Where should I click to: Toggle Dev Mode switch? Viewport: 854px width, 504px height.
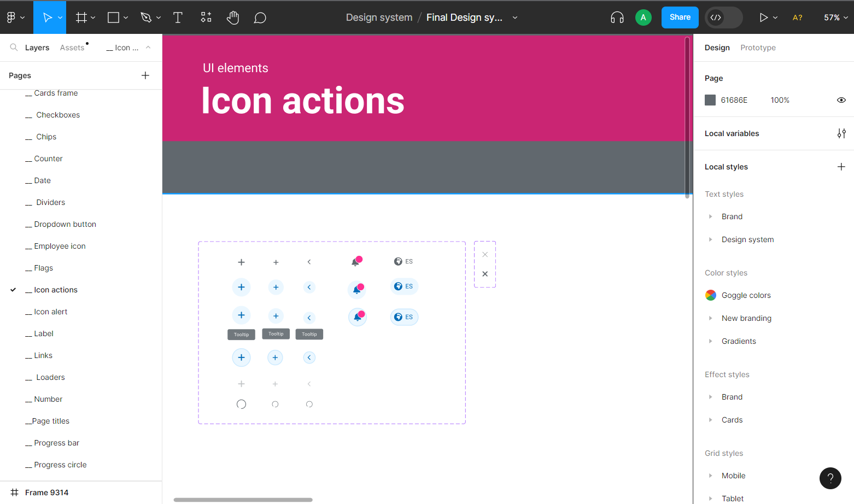point(724,17)
